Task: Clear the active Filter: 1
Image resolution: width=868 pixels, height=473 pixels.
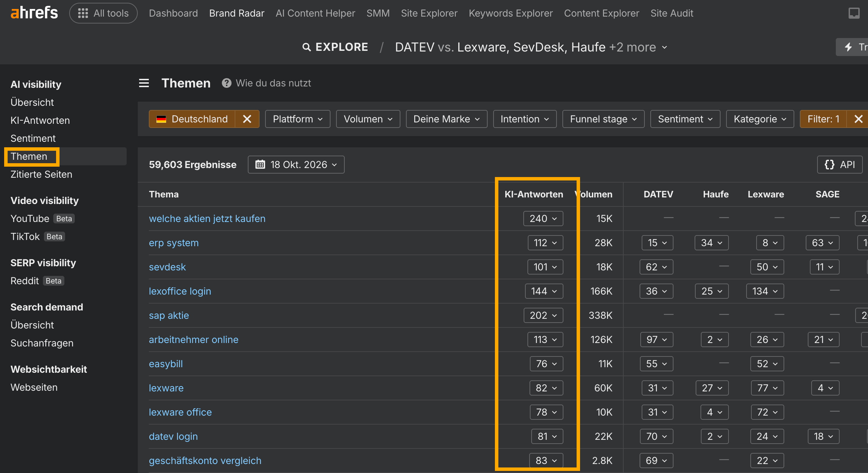Action: tap(858, 119)
